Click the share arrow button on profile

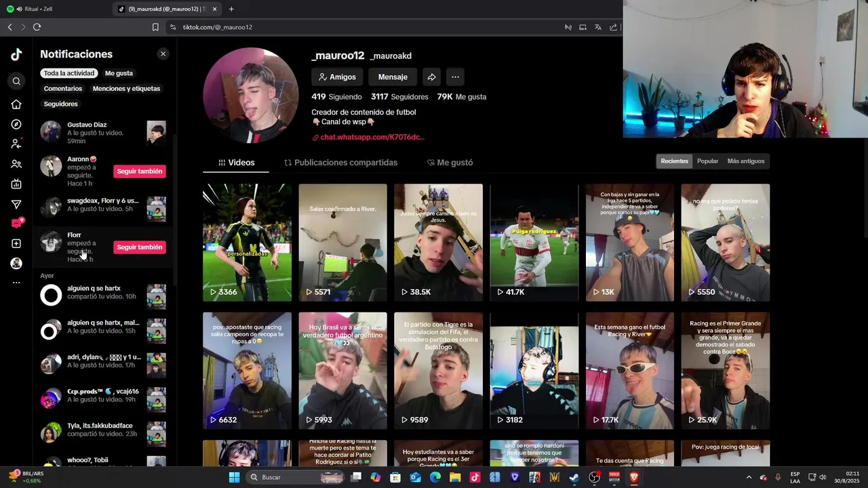point(431,77)
